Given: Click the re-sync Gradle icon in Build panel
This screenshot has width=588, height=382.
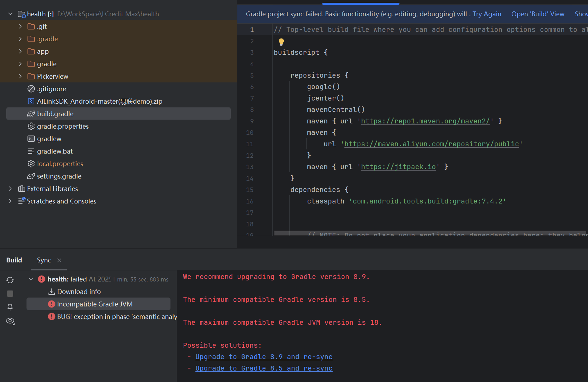Looking at the screenshot, I should [x=10, y=280].
